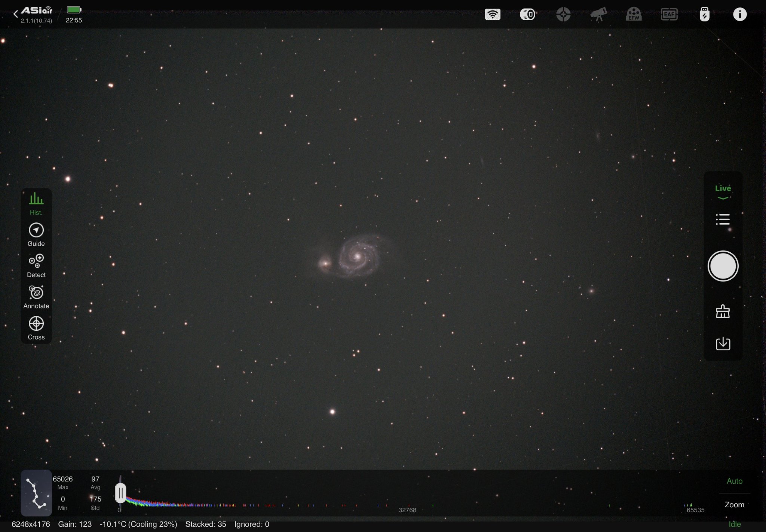Start capture with the shutter button

click(x=723, y=266)
